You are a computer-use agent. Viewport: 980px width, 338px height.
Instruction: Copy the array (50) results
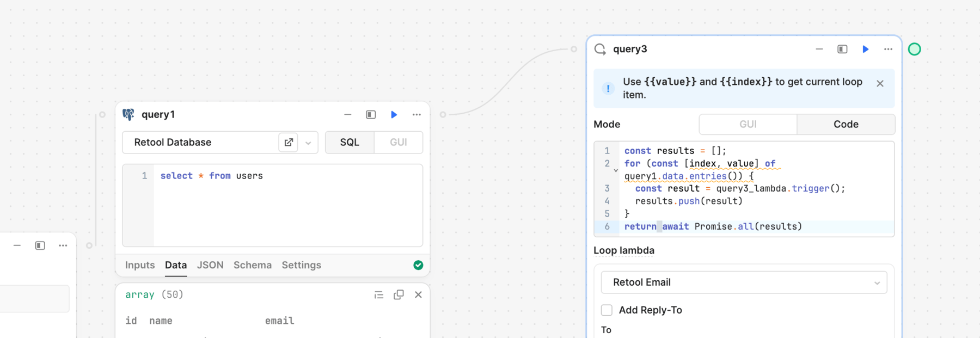(399, 294)
